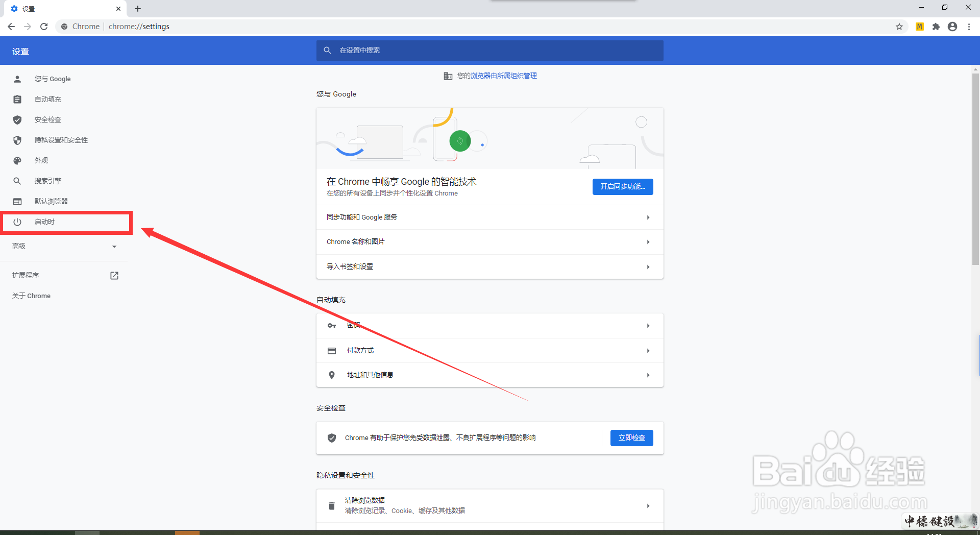This screenshot has width=980, height=535.
Task: Click the person icon for 您与 Google
Action: coord(17,79)
